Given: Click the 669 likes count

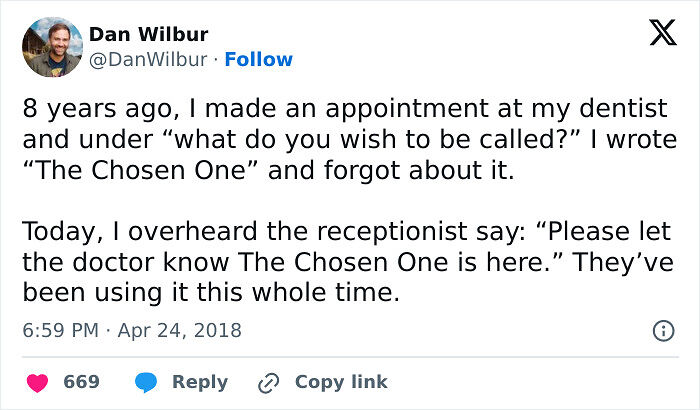Looking at the screenshot, I should click(81, 382).
